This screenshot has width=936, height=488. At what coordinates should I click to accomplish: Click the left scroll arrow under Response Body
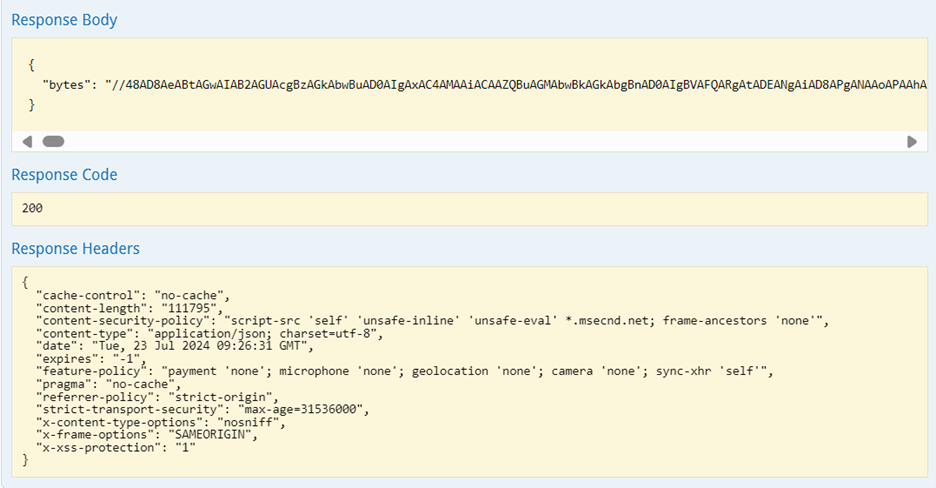point(27,141)
